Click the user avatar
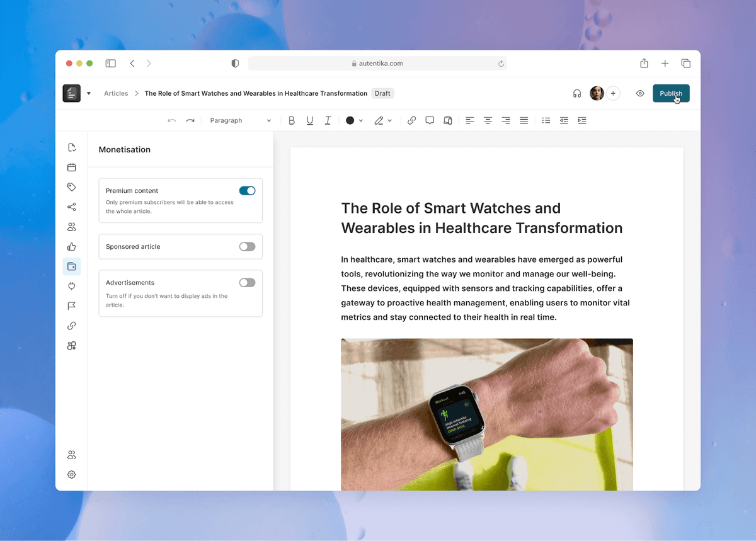The width and height of the screenshot is (756, 541). pos(597,93)
